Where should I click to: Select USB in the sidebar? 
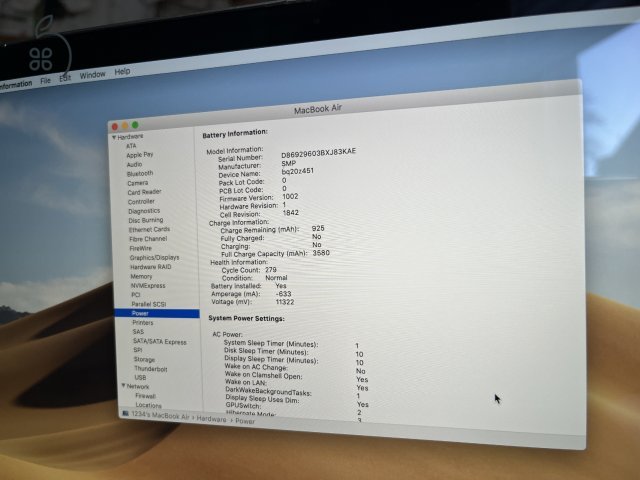(140, 378)
